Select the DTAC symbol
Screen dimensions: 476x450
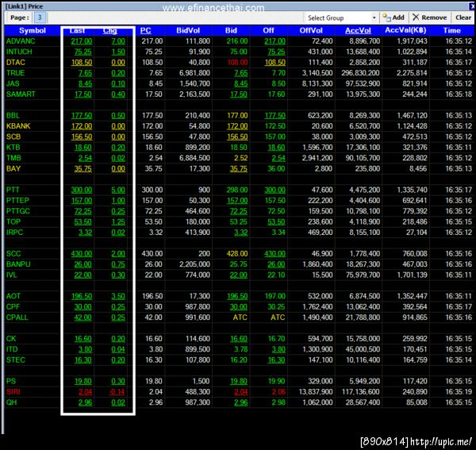point(16,62)
